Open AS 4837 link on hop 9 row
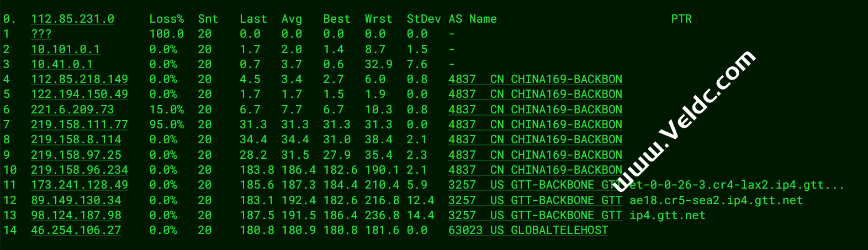Screen dimensions: 868x250 (535, 155)
